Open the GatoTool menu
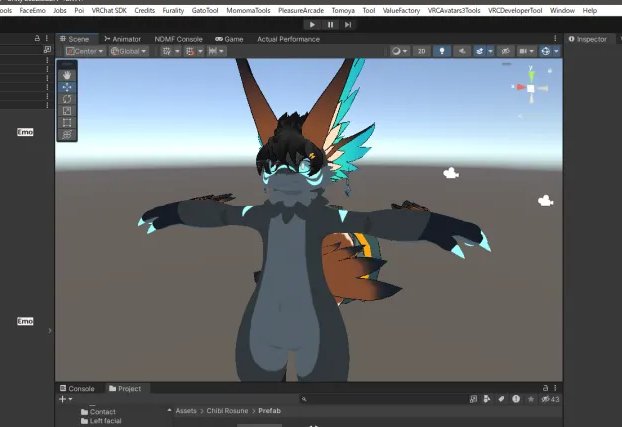Viewport: 622px width, 427px height. [205, 10]
